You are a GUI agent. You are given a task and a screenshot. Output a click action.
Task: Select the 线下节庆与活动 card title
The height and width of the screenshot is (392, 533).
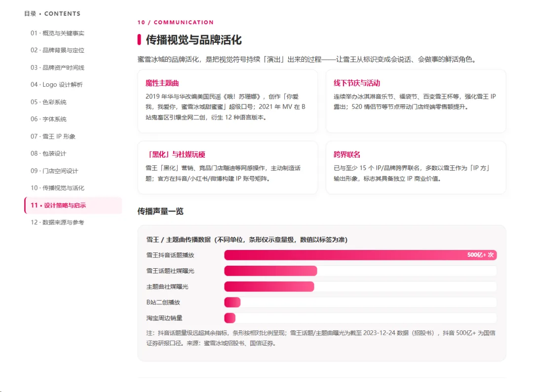pos(357,83)
